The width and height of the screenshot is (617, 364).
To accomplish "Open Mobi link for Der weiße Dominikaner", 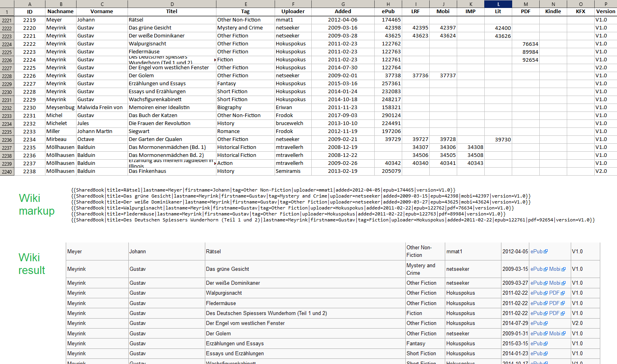I will pyautogui.click(x=557, y=283).
